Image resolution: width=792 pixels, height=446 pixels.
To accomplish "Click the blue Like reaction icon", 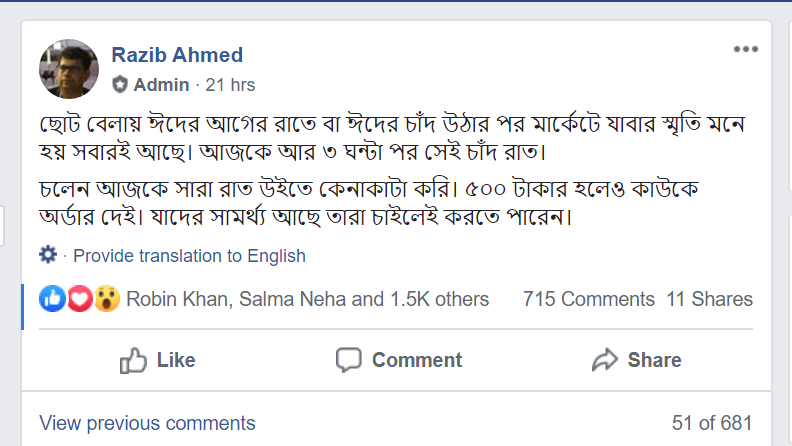I will [x=53, y=298].
